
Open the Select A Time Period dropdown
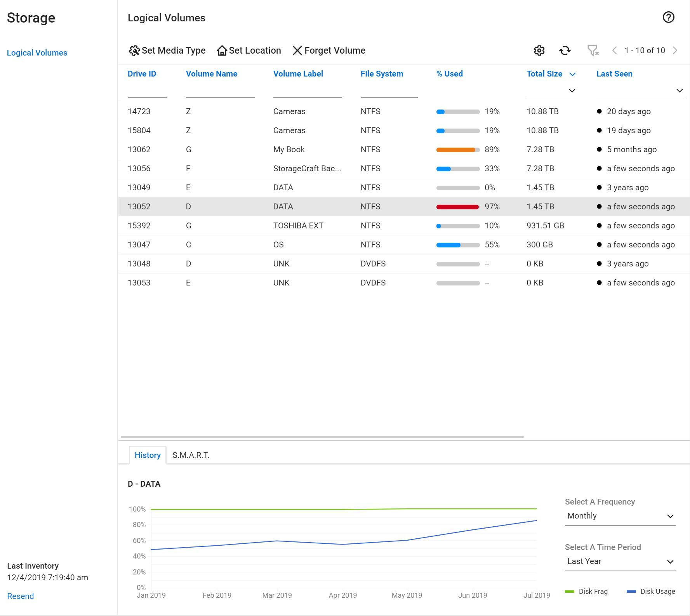pos(620,562)
